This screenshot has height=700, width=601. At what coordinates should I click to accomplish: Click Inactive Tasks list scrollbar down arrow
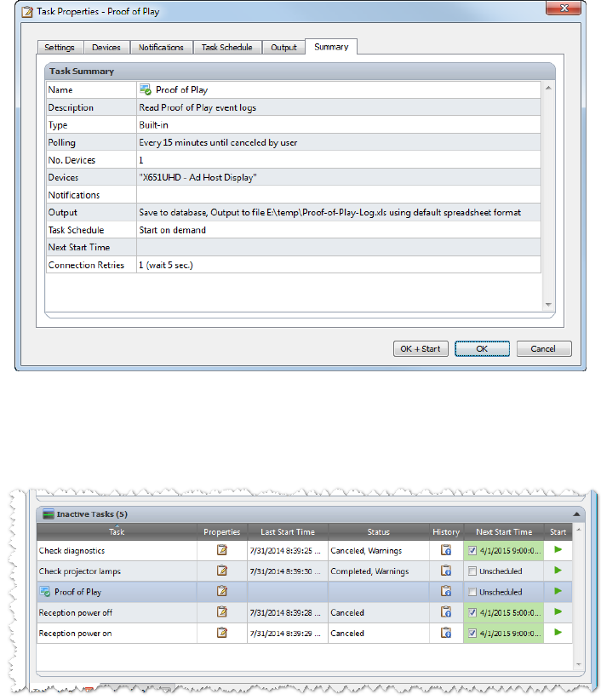coord(578,665)
